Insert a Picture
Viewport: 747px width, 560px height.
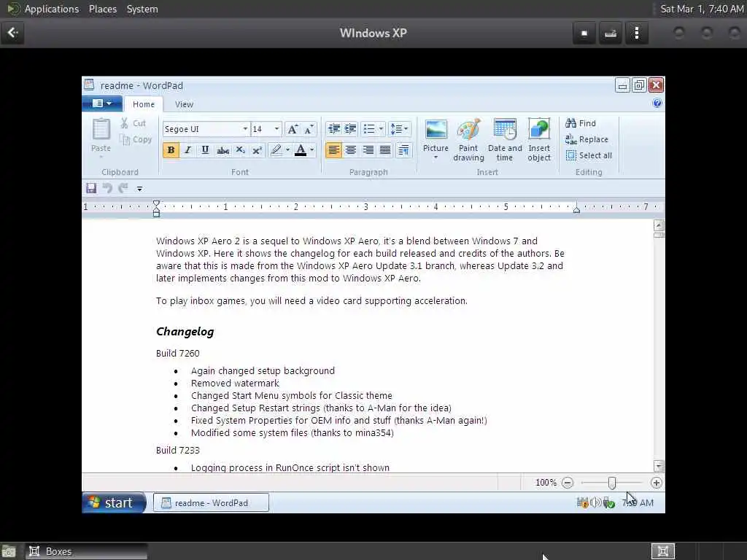[436, 135]
